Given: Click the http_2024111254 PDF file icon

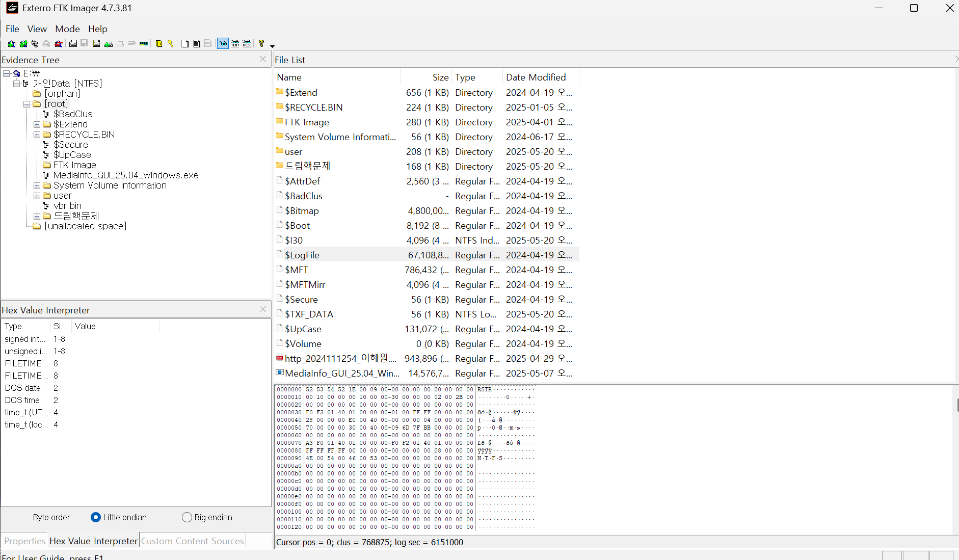Looking at the screenshot, I should [x=279, y=358].
